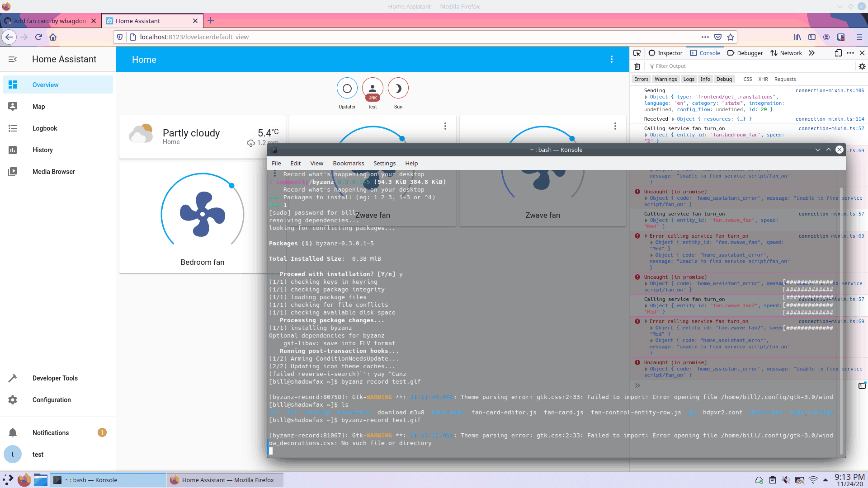The height and width of the screenshot is (488, 868).
Task: Go to Firefox home page
Action: (x=53, y=37)
